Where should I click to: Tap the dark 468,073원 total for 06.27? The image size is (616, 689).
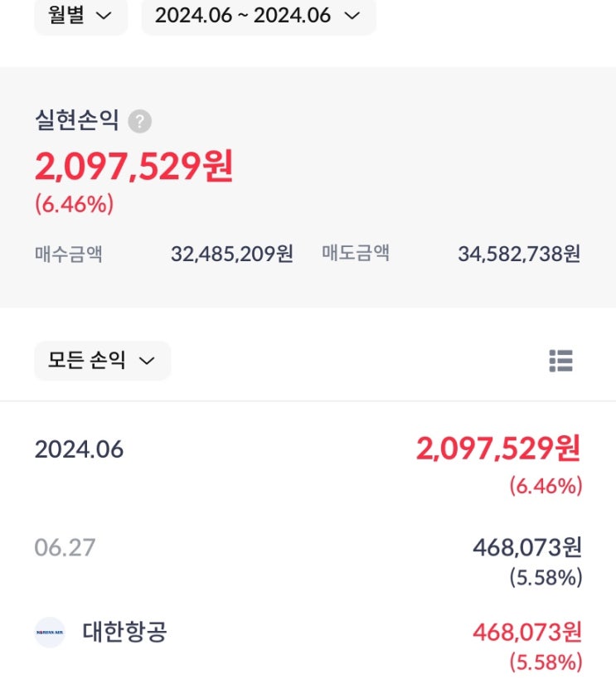pos(527,547)
